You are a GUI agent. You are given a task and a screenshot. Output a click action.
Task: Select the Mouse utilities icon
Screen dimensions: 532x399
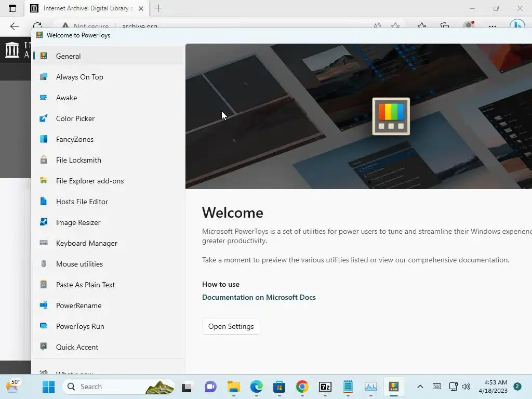click(44, 263)
